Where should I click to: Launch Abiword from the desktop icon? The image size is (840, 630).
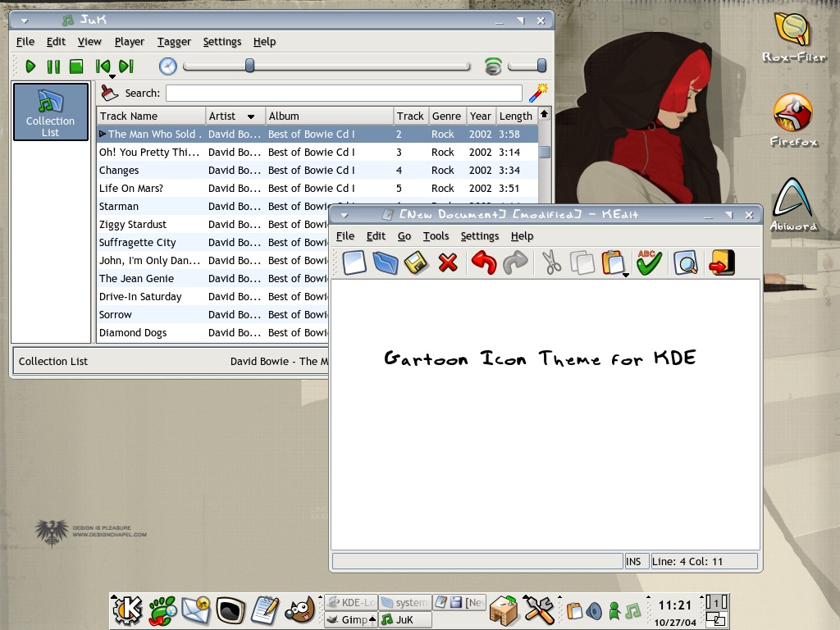(793, 204)
